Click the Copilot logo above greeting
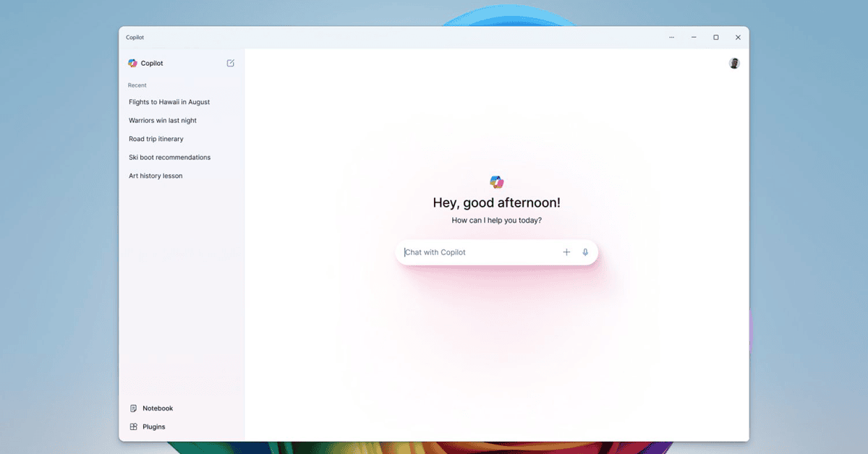The width and height of the screenshot is (868, 454). pyautogui.click(x=496, y=181)
